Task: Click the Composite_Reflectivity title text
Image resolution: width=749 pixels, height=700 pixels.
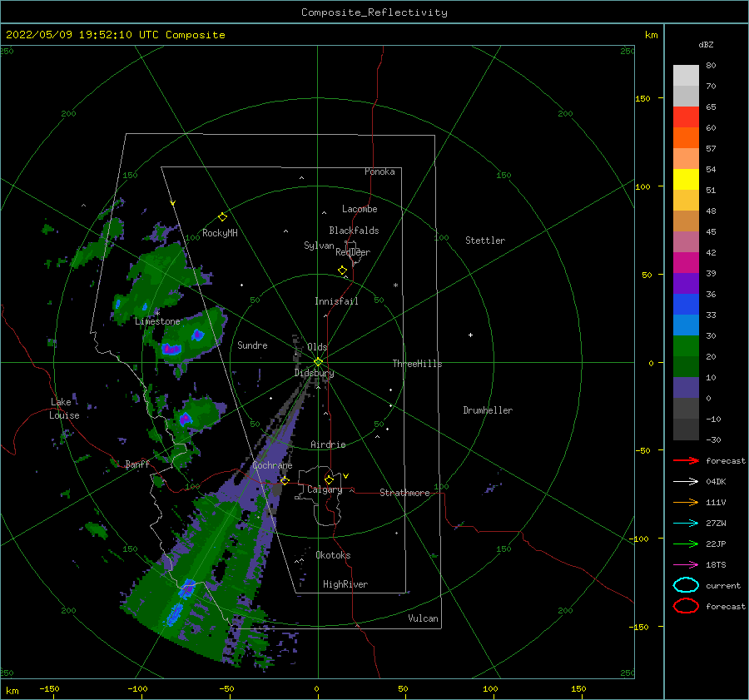Action: click(374, 12)
